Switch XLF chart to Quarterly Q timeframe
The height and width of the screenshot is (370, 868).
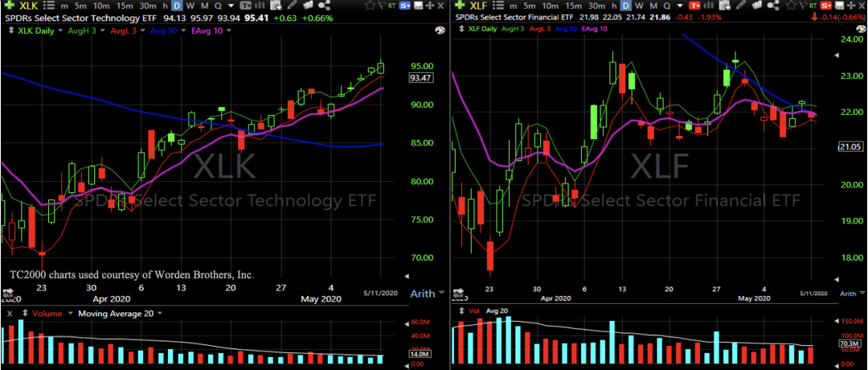coord(667,6)
